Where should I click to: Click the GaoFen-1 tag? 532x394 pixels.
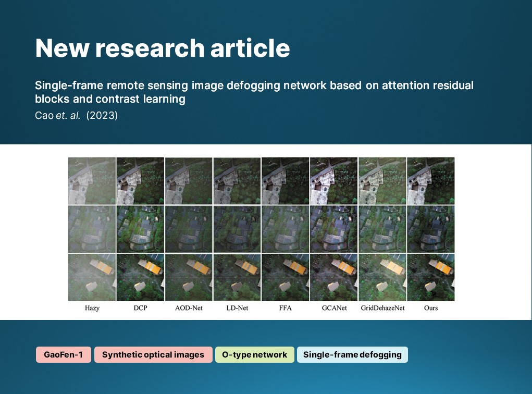click(x=64, y=354)
